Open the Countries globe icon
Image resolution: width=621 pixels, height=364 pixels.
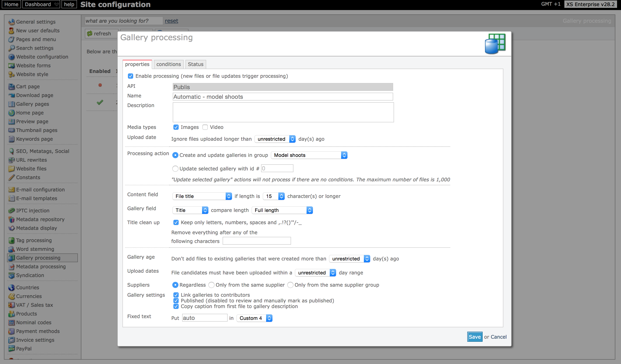coord(11,287)
